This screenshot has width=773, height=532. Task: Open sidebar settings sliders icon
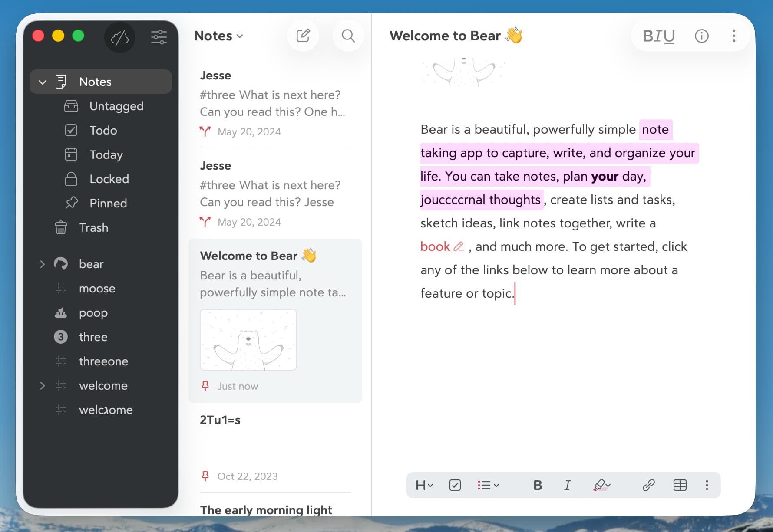pyautogui.click(x=159, y=37)
